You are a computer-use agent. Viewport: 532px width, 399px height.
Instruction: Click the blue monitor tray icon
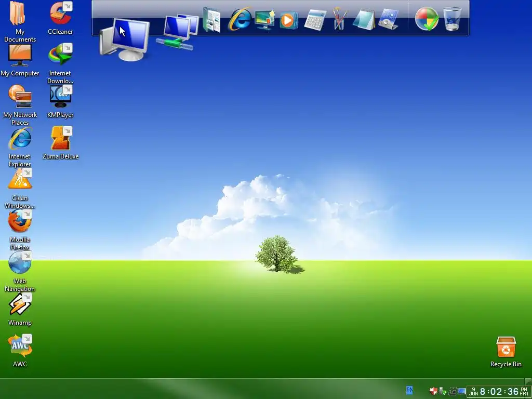click(461, 391)
